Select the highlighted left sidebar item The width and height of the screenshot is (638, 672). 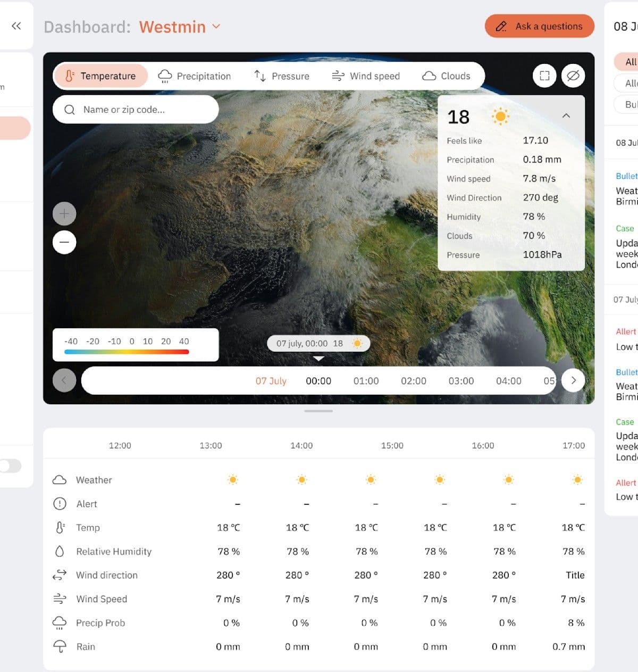point(15,128)
